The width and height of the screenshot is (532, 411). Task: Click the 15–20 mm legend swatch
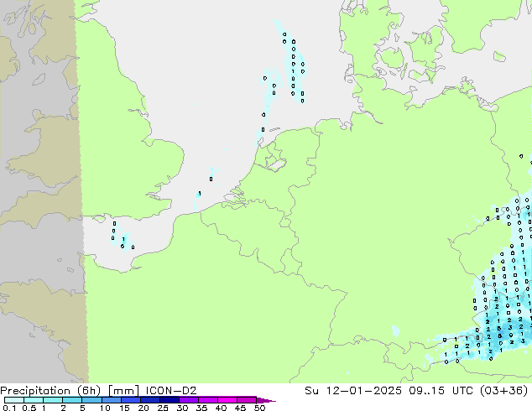click(x=131, y=400)
